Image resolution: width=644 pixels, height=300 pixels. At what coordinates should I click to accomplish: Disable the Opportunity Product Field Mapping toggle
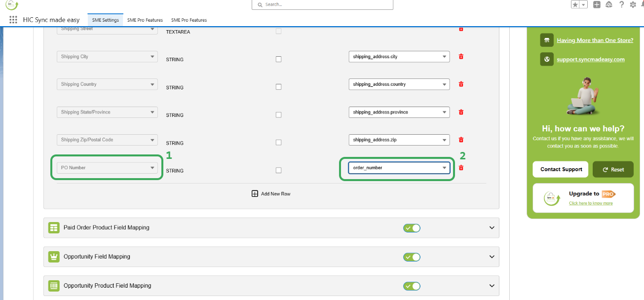point(412,286)
